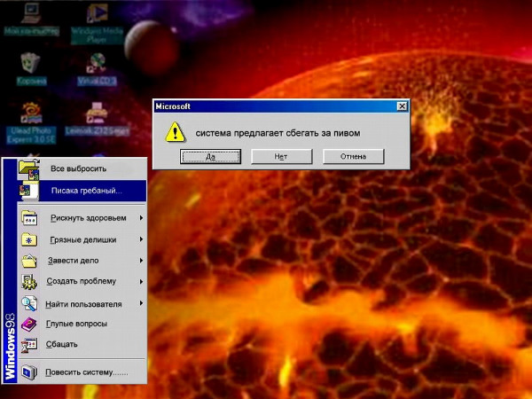Expand the Рискнуть здоровьем submenu arrow

[x=141, y=218]
